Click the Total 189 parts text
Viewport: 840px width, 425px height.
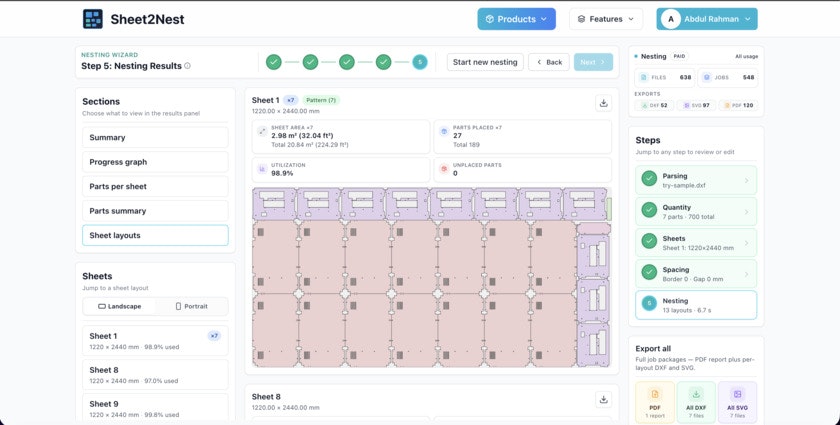pos(466,145)
